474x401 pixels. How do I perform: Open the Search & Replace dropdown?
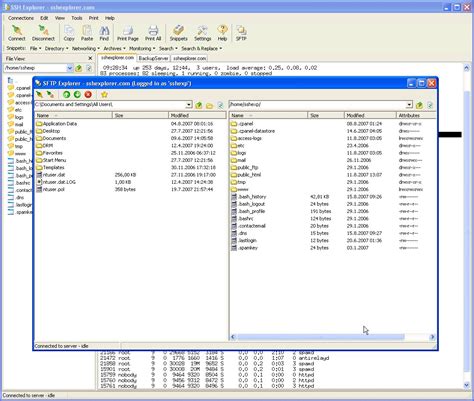pos(202,49)
